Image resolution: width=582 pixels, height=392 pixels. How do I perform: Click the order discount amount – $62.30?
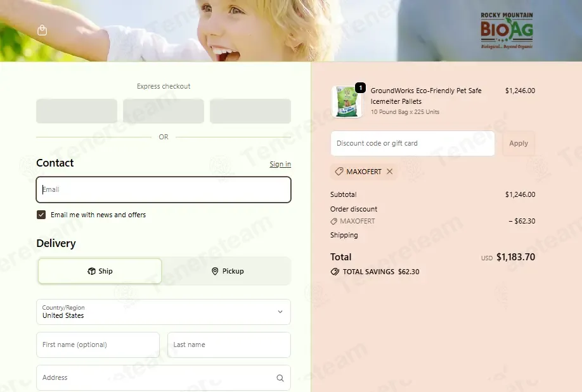point(522,221)
